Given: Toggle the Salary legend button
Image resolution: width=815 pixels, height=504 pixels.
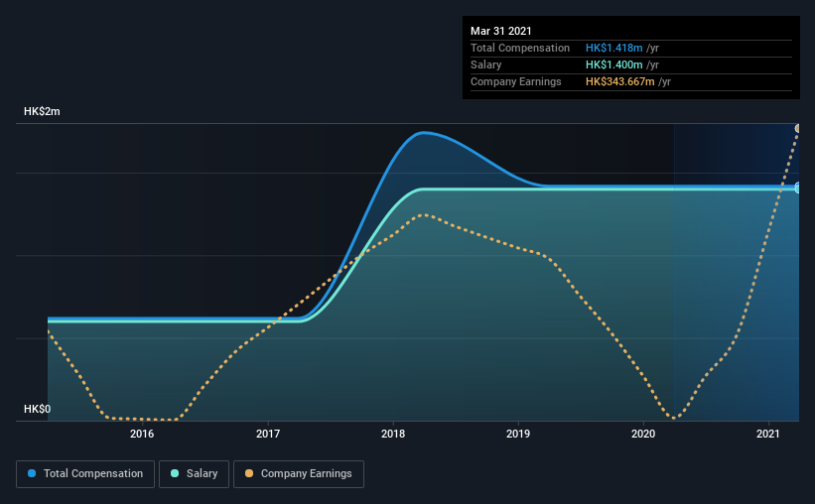Looking at the screenshot, I should (x=194, y=474).
